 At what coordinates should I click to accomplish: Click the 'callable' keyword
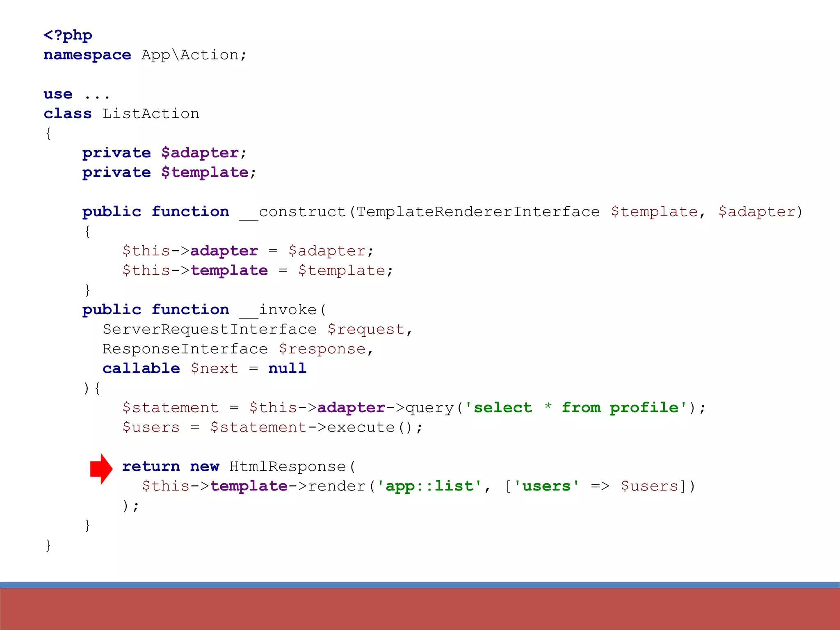(x=141, y=368)
